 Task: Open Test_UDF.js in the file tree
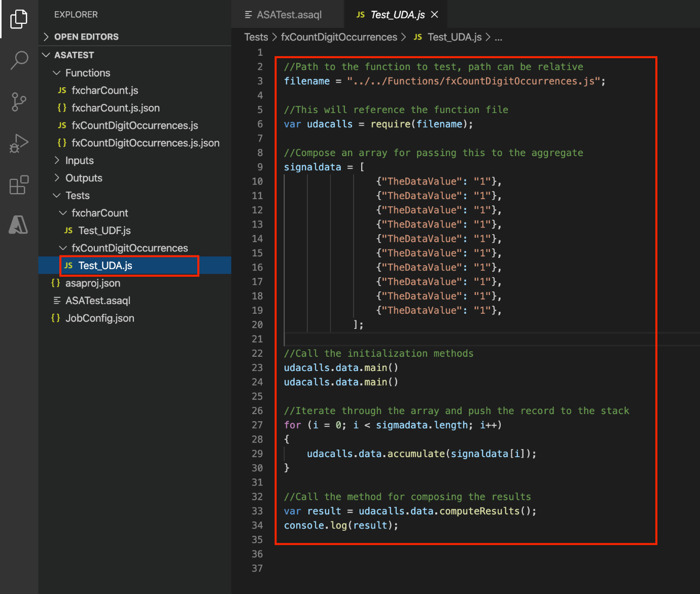[104, 231]
